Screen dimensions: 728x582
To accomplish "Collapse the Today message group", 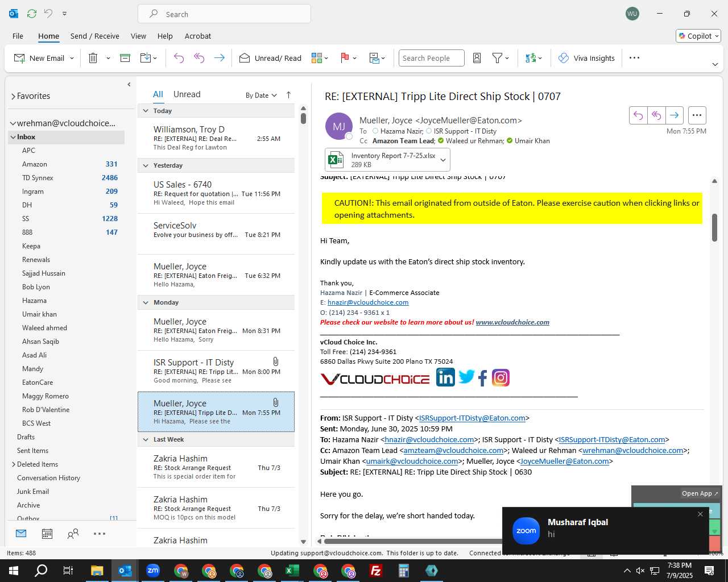I will point(146,111).
